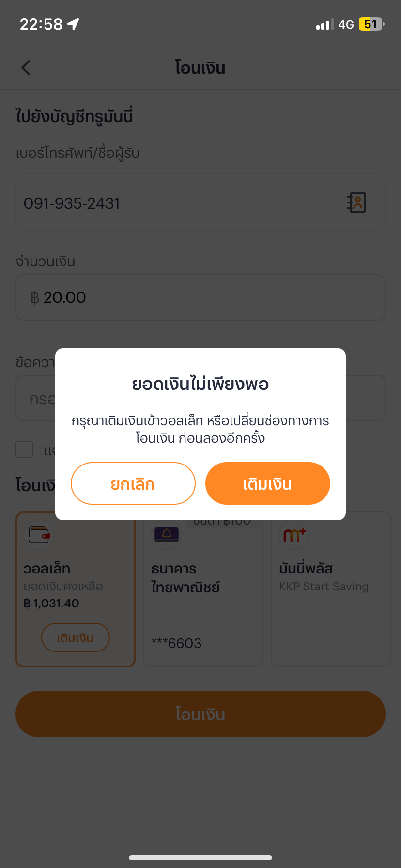Tick the checkbox below the message field

pyautogui.click(x=24, y=449)
